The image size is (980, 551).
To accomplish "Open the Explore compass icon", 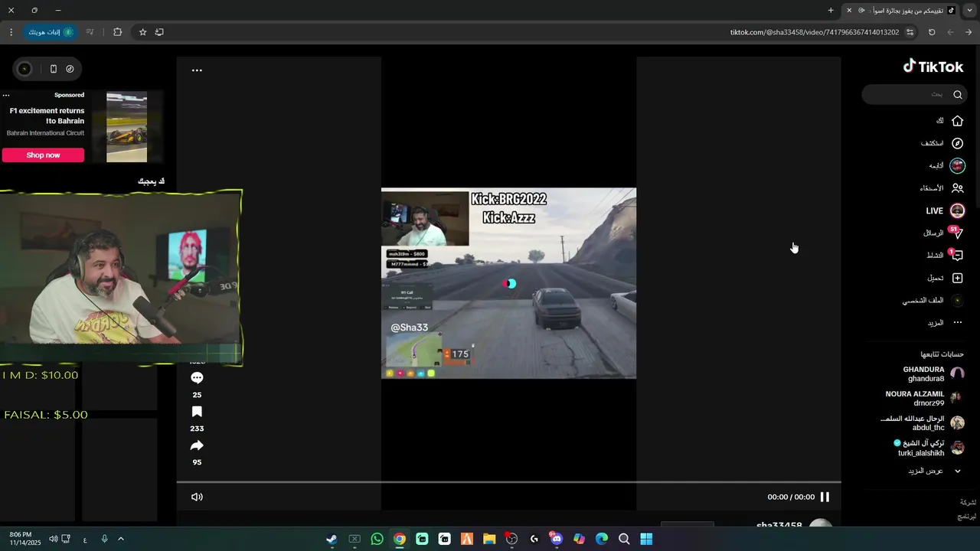I will [957, 143].
